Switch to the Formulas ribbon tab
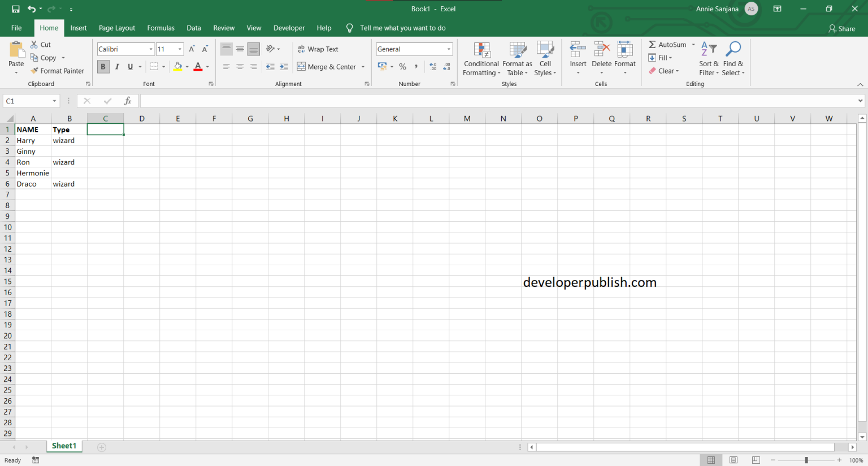The image size is (868, 466). point(160,28)
